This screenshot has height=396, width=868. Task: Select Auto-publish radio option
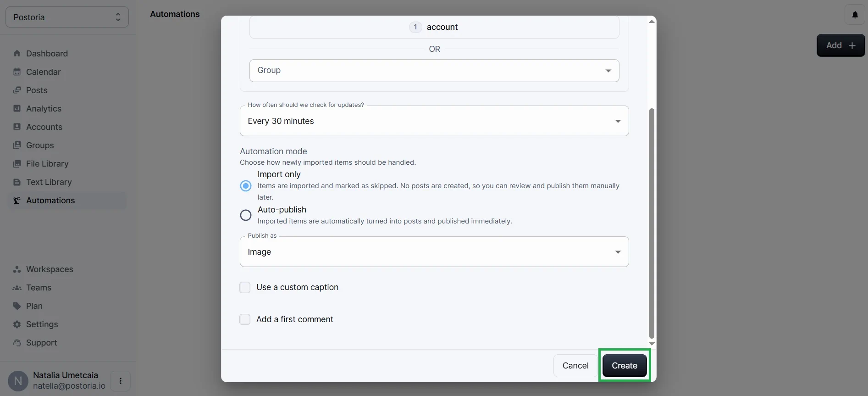click(x=246, y=215)
